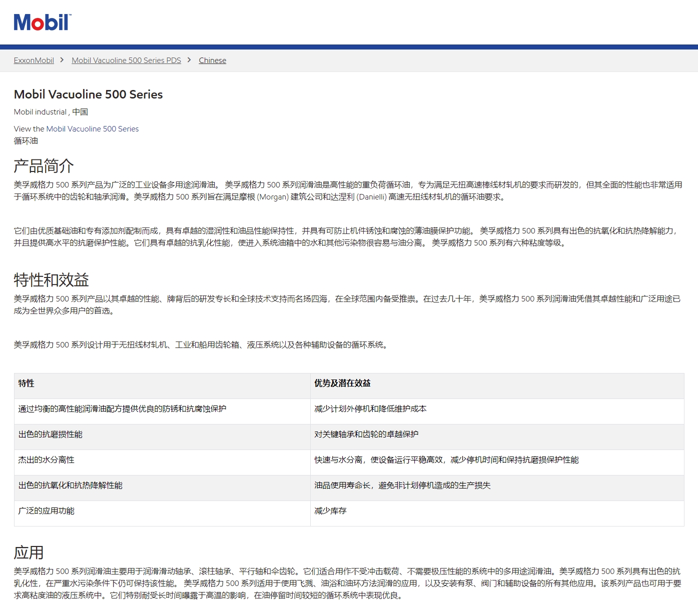Image resolution: width=698 pixels, height=616 pixels.
Task: Click the 减少库存 table cell
Action: tap(497, 513)
